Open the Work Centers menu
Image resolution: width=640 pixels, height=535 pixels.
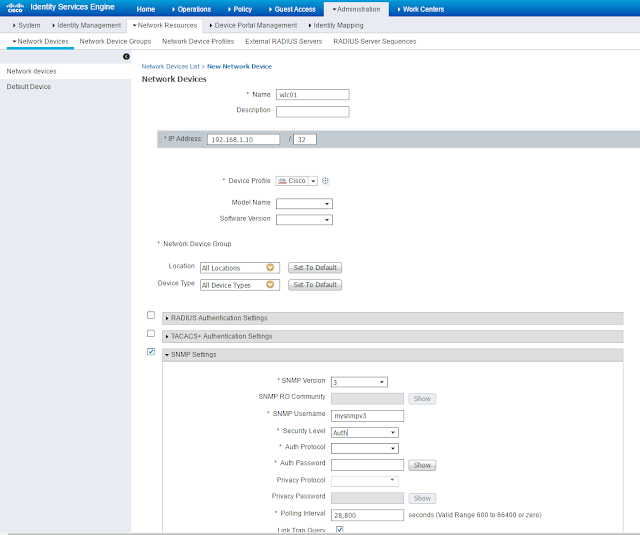click(x=421, y=9)
